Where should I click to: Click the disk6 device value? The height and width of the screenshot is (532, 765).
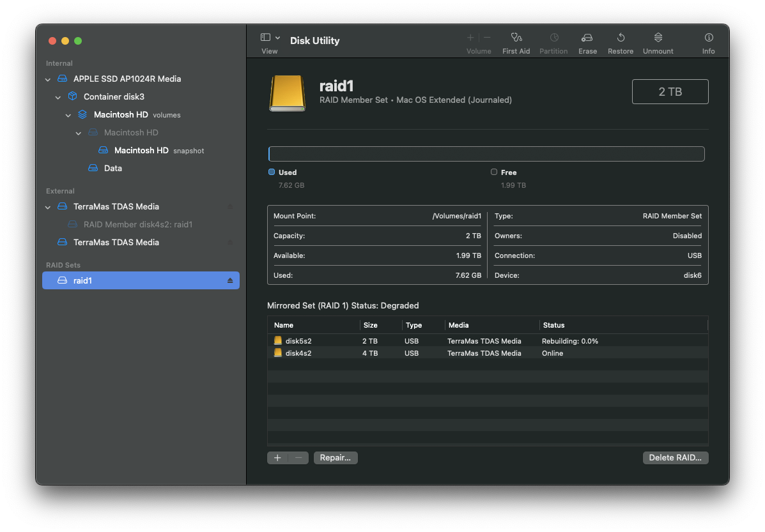coord(692,275)
